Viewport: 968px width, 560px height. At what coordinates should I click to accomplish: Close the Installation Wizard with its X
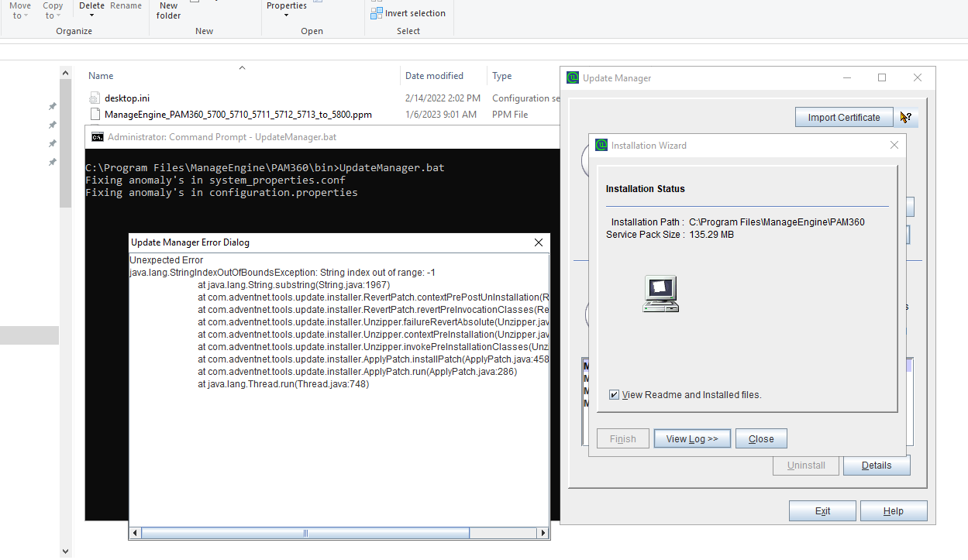click(x=894, y=145)
